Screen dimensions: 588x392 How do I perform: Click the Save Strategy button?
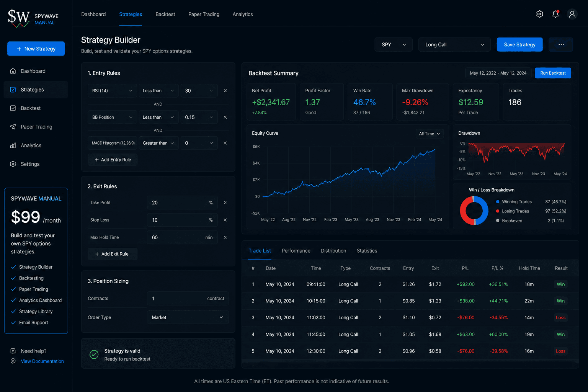(519, 44)
